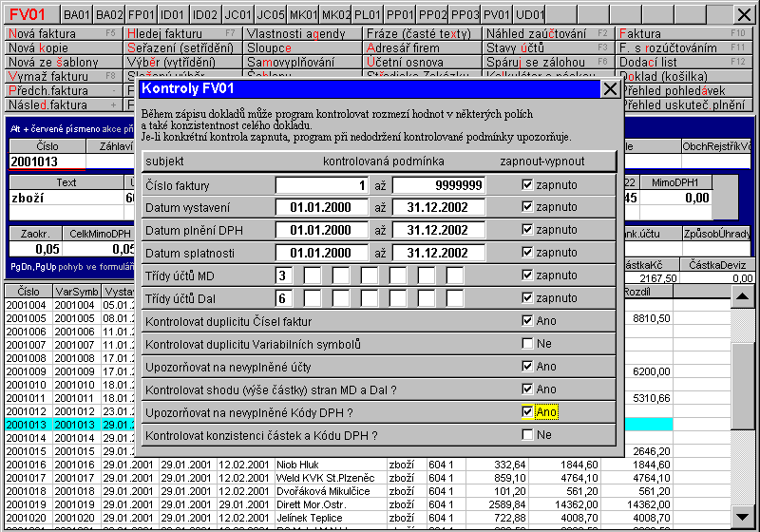This screenshot has height=532, width=760.
Task: Open Seřazení (setřídění) options
Action: point(182,47)
